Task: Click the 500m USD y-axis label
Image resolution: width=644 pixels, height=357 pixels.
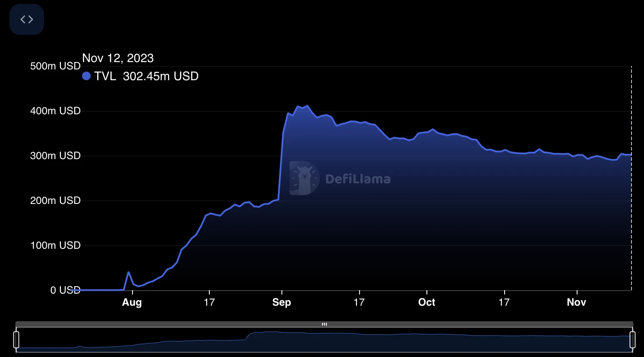Action: coord(55,66)
